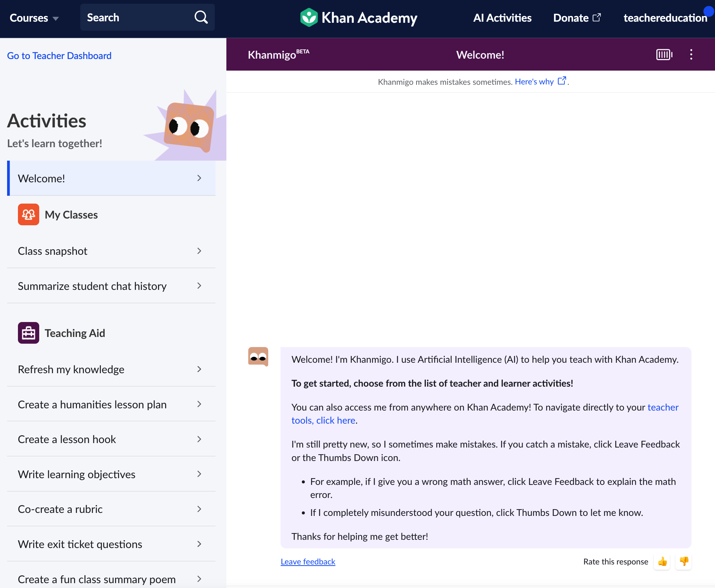This screenshot has height=588, width=715.
Task: Click the Activities heading
Action: (47, 121)
